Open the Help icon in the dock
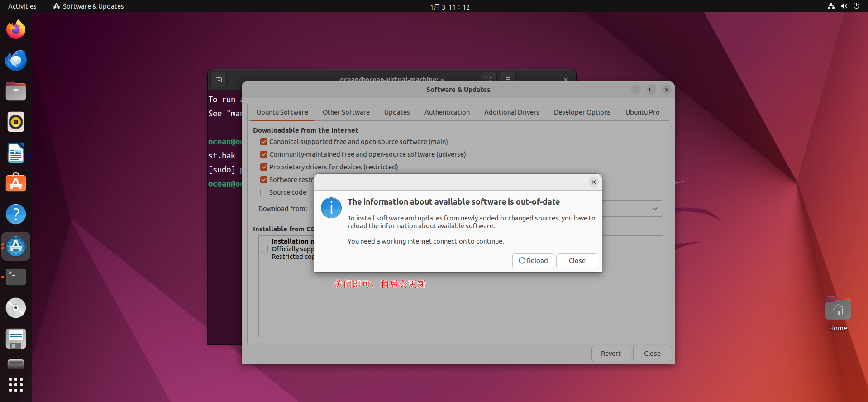 tap(16, 215)
